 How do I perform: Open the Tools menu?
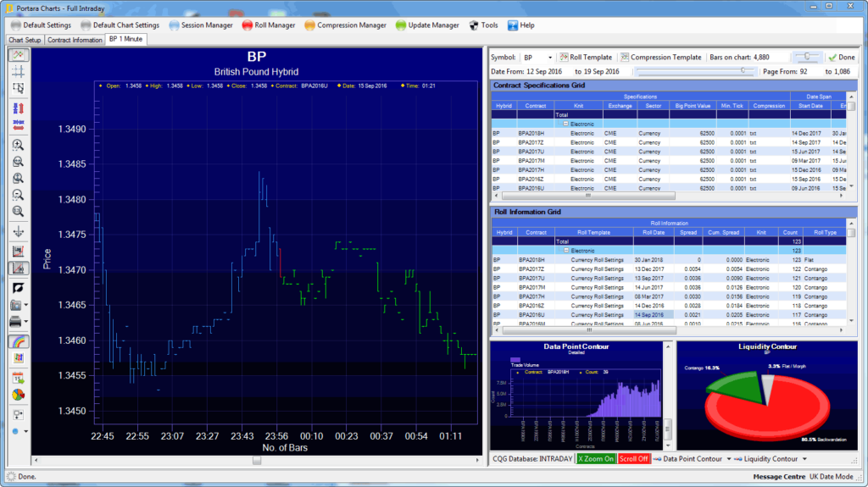pyautogui.click(x=484, y=25)
